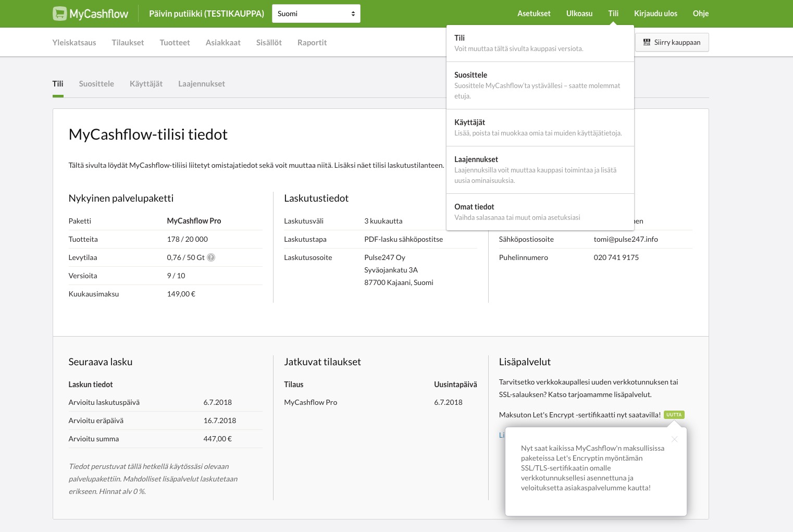Go to Tilaukset in main navigation
The width and height of the screenshot is (793, 532).
click(x=128, y=43)
